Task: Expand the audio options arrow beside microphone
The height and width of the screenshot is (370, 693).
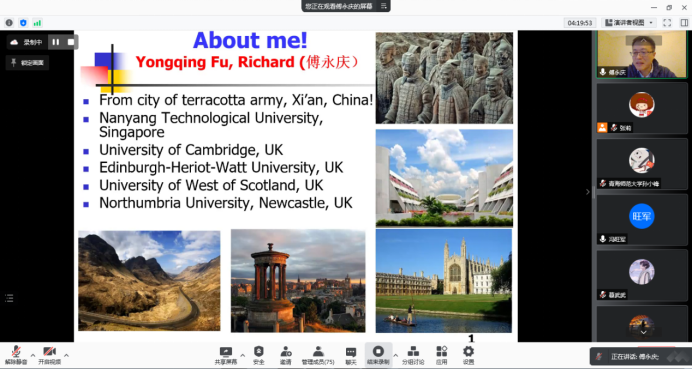Action: 33,355
